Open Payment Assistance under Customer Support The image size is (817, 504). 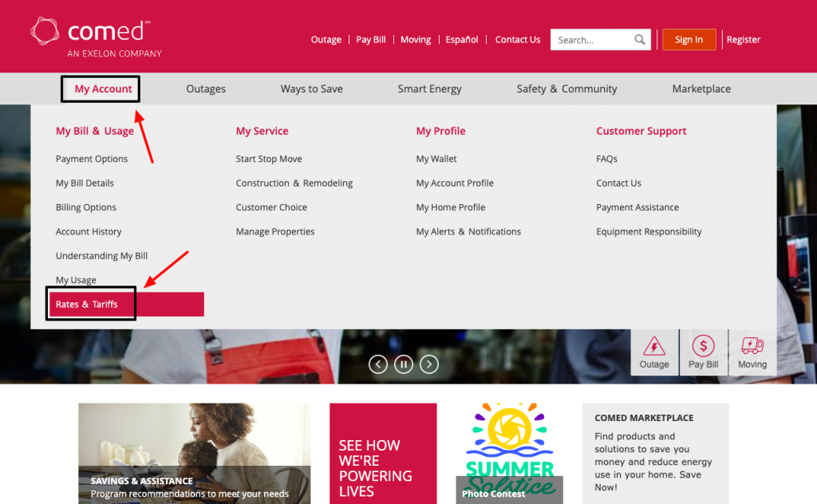[637, 207]
